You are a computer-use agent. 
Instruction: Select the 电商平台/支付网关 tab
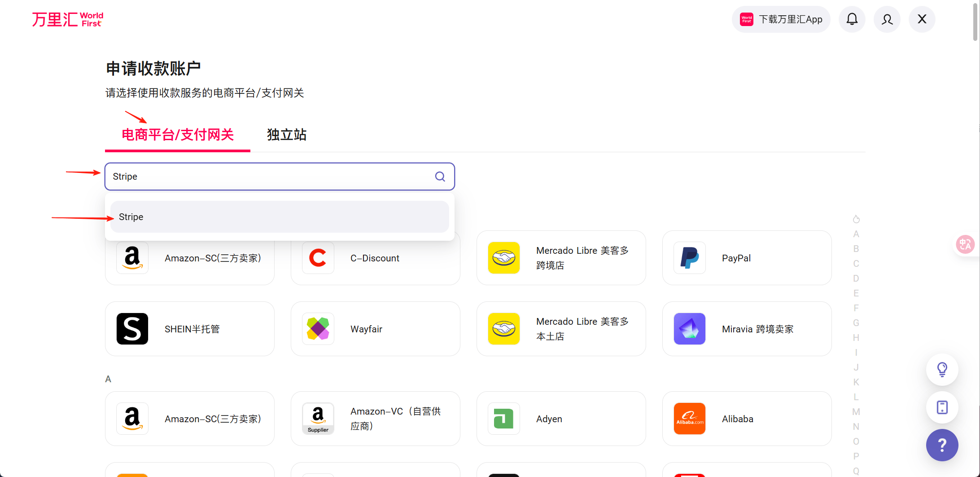tap(178, 135)
